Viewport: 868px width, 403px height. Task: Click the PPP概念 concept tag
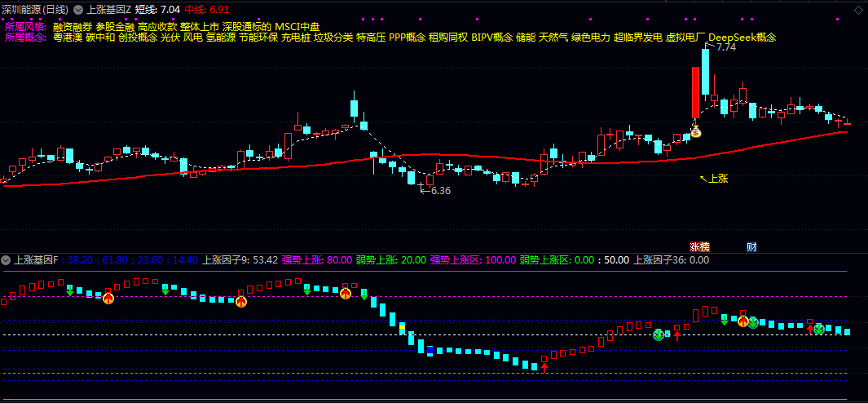(408, 38)
